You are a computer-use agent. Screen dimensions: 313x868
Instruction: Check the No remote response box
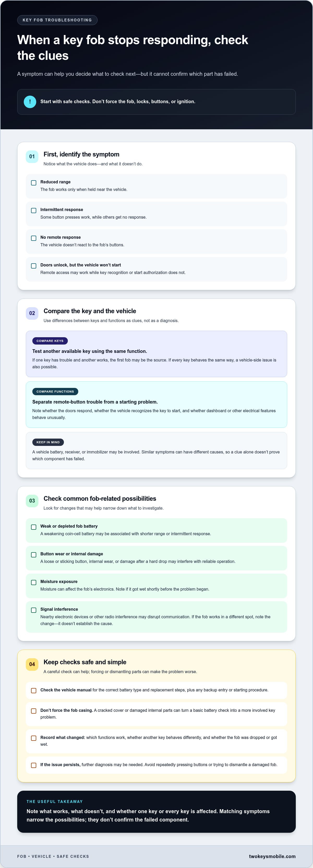tap(34, 238)
